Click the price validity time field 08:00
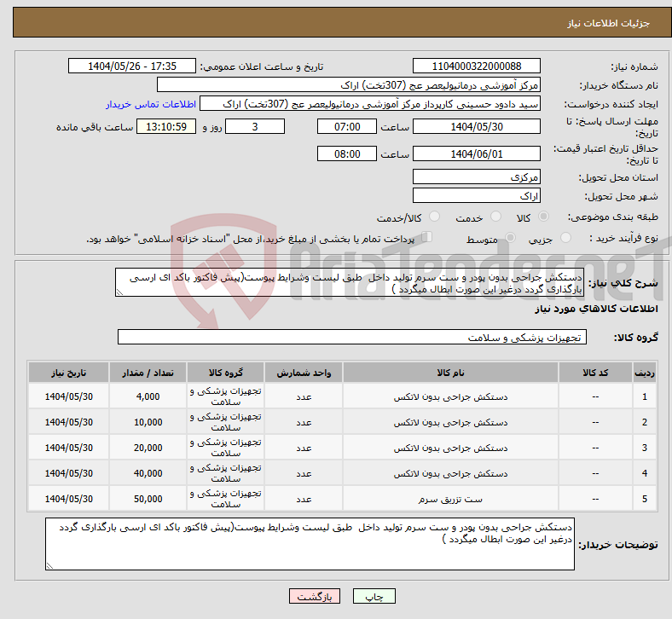Viewport: 672px width, 619px height. (x=347, y=153)
